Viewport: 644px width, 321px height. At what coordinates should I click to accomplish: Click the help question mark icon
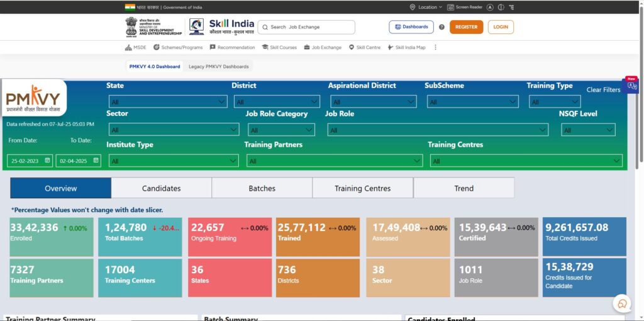(441, 27)
